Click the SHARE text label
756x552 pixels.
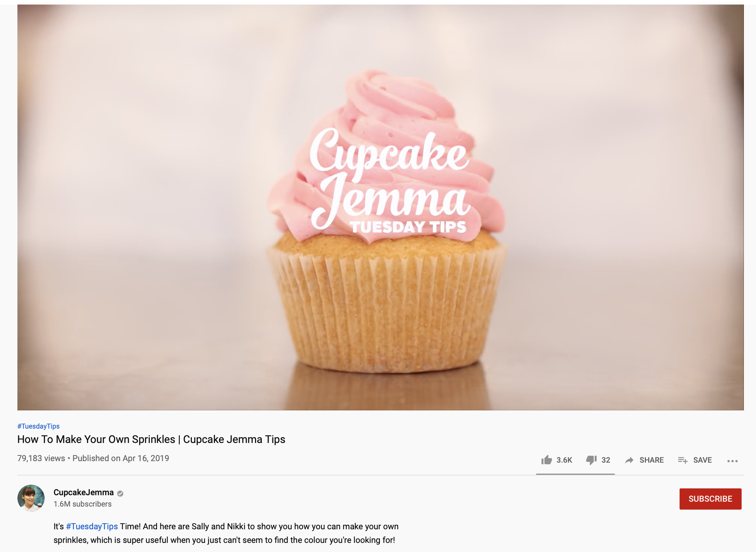(652, 460)
